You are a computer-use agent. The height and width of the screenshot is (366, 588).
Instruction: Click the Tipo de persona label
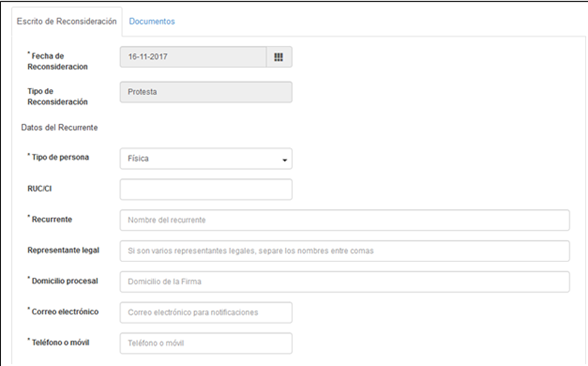pyautogui.click(x=58, y=157)
